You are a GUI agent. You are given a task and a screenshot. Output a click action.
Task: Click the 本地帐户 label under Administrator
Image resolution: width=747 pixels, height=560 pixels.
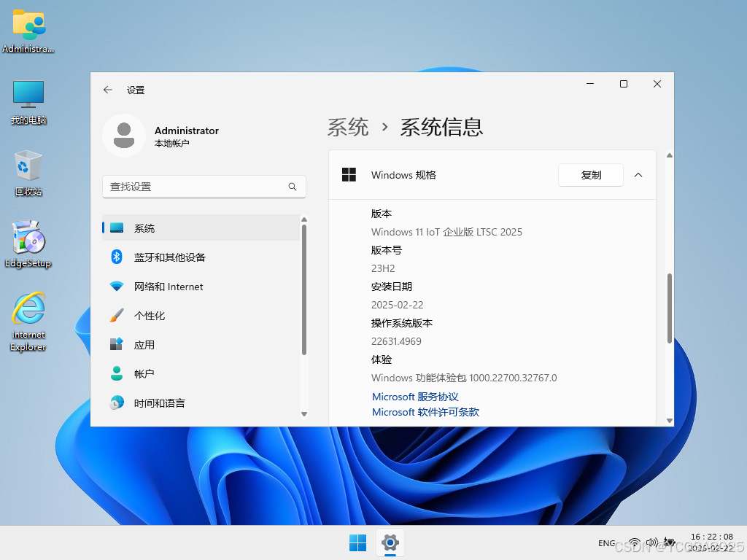point(172,144)
